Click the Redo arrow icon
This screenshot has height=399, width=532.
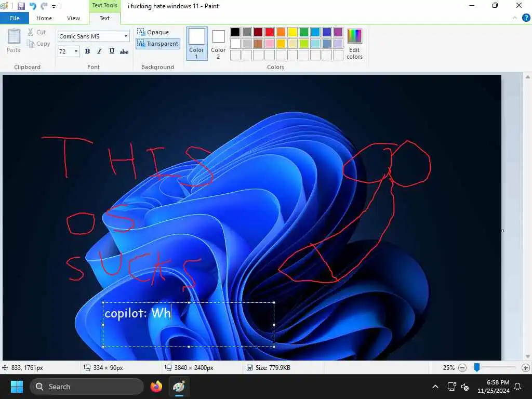coord(44,6)
